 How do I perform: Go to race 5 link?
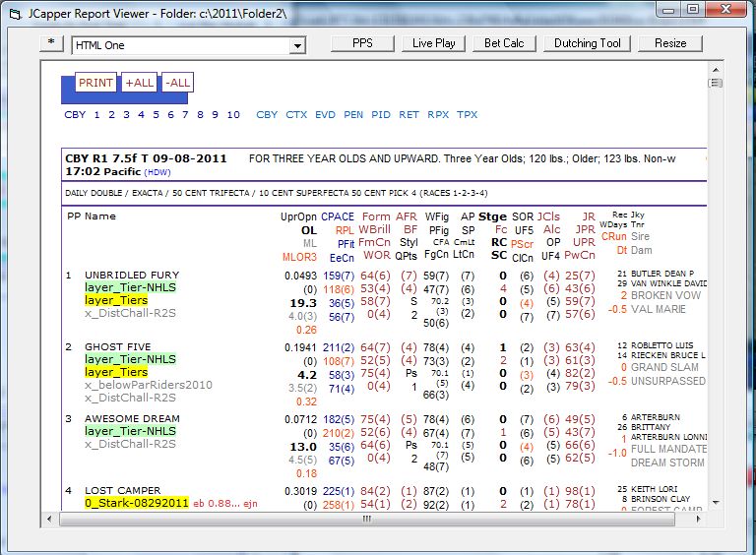(x=156, y=115)
